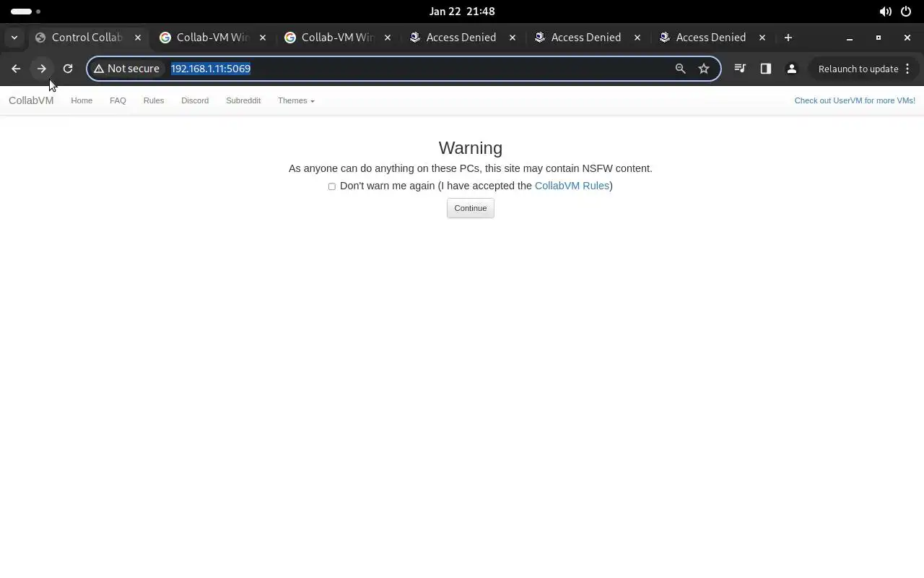Go forward with the forward arrow
924x578 pixels.
42,69
